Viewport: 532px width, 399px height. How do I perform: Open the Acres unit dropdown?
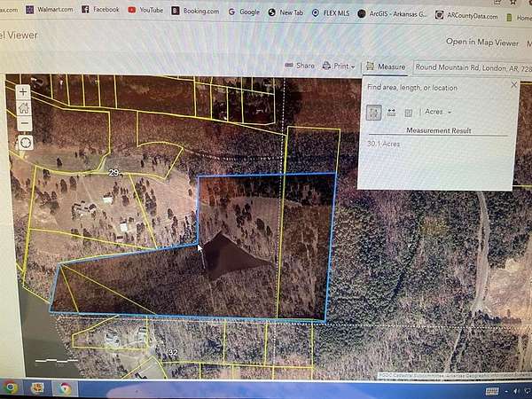coord(438,112)
